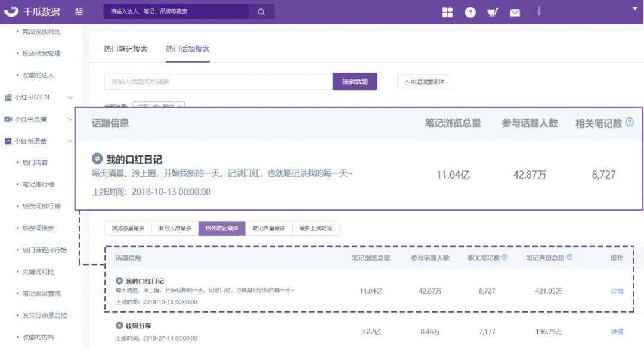Select the 参与人数最多 sort option
The width and height of the screenshot is (644, 349).
175,229
